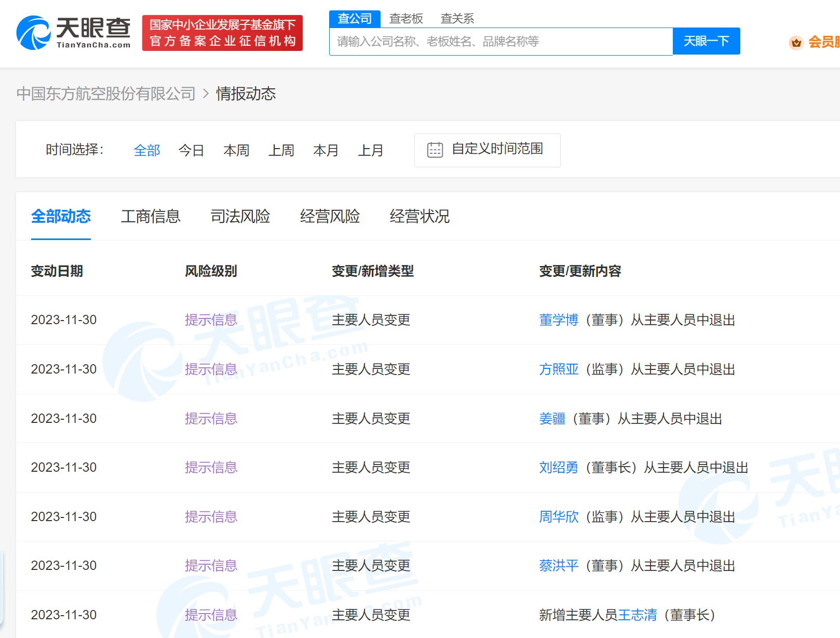Open 王志清 person link
The image size is (840, 638).
pyautogui.click(x=637, y=615)
